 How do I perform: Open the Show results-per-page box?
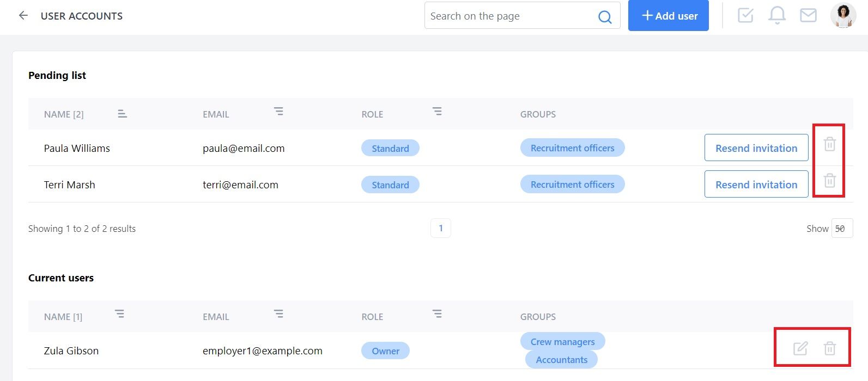click(842, 229)
